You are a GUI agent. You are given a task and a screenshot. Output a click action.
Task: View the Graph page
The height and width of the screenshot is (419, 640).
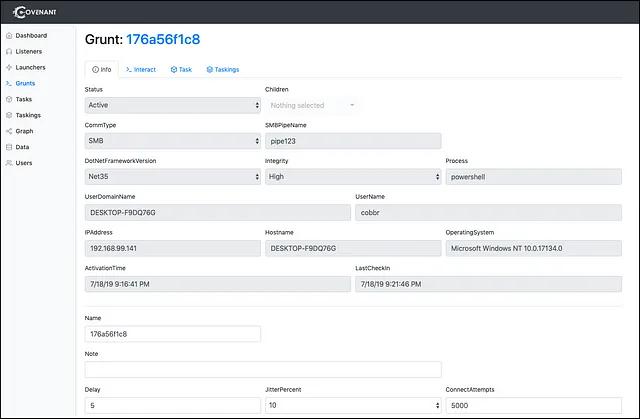pos(24,131)
